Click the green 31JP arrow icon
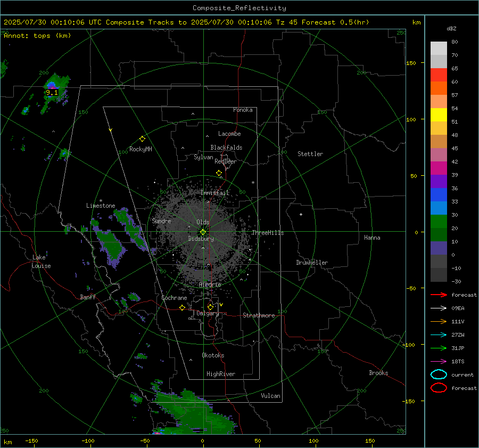 click(x=439, y=348)
